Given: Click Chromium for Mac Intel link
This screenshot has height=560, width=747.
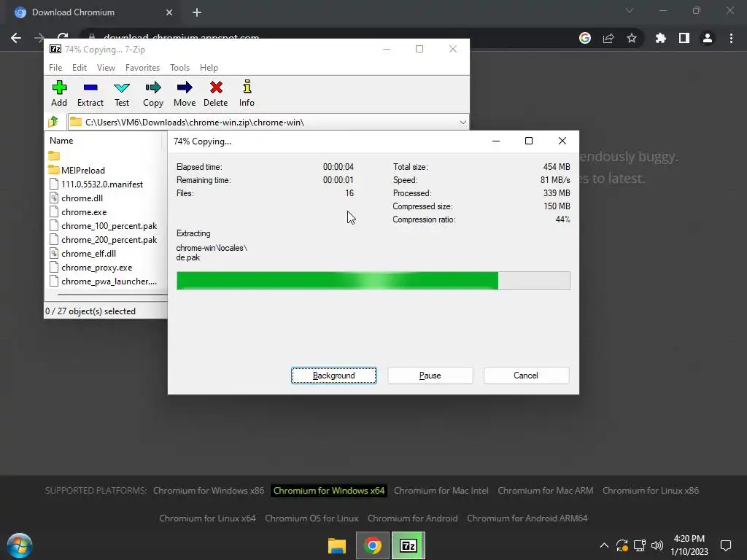Looking at the screenshot, I should click(441, 491).
